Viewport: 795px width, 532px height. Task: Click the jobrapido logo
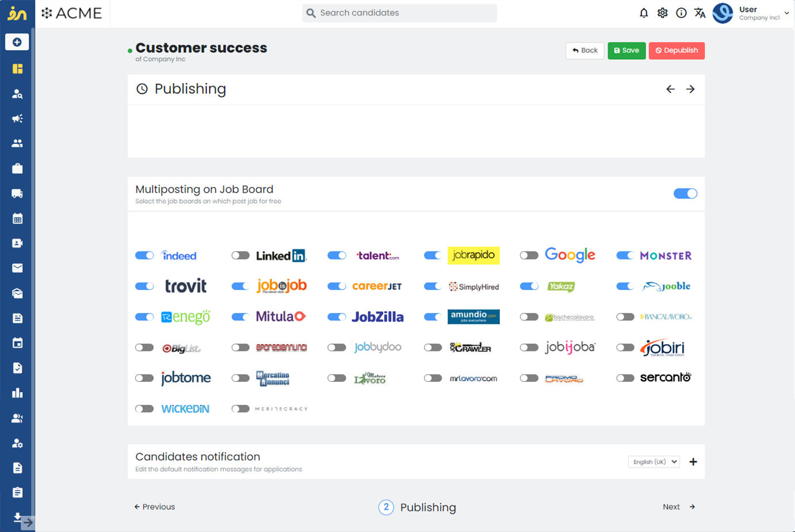473,255
